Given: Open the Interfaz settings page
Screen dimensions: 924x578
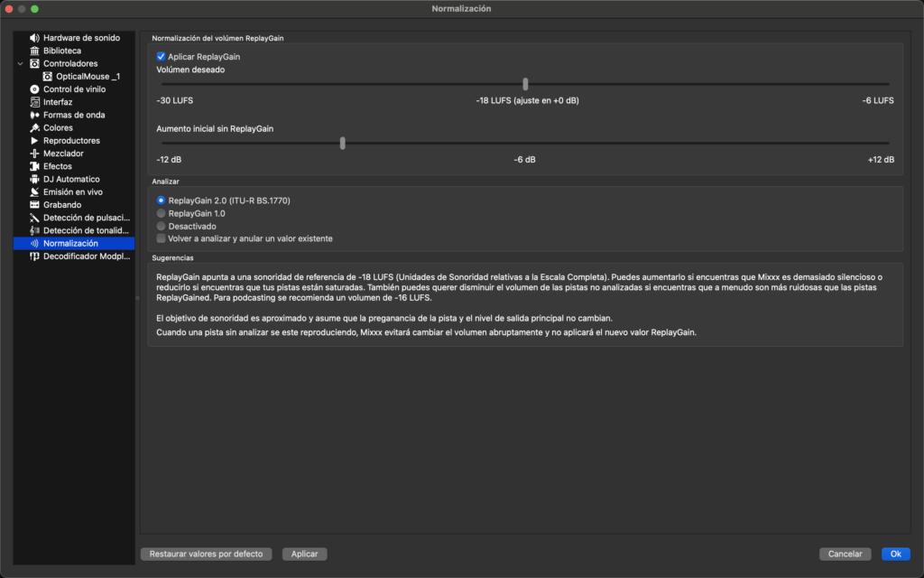Looking at the screenshot, I should pyautogui.click(x=58, y=102).
